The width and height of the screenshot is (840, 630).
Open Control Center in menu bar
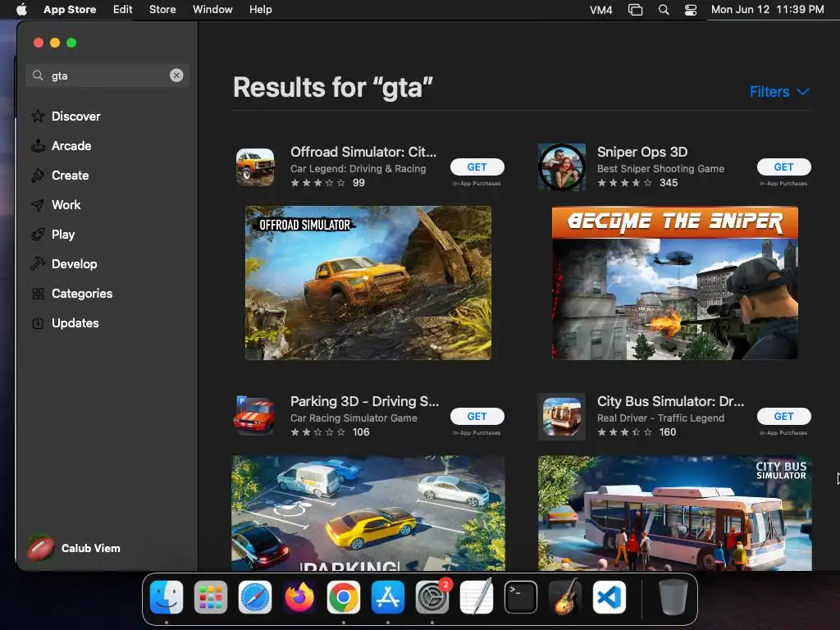click(x=691, y=10)
